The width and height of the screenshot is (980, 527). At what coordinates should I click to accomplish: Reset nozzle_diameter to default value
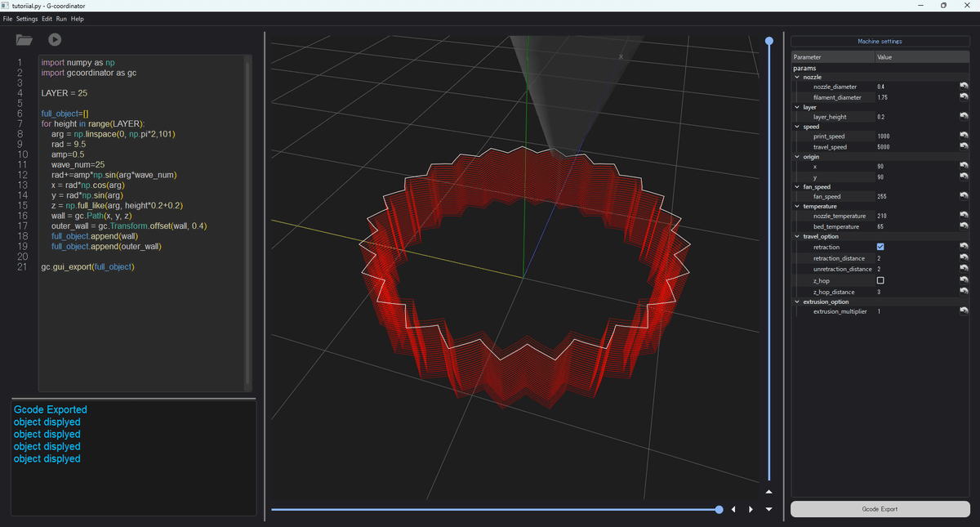[x=964, y=86]
